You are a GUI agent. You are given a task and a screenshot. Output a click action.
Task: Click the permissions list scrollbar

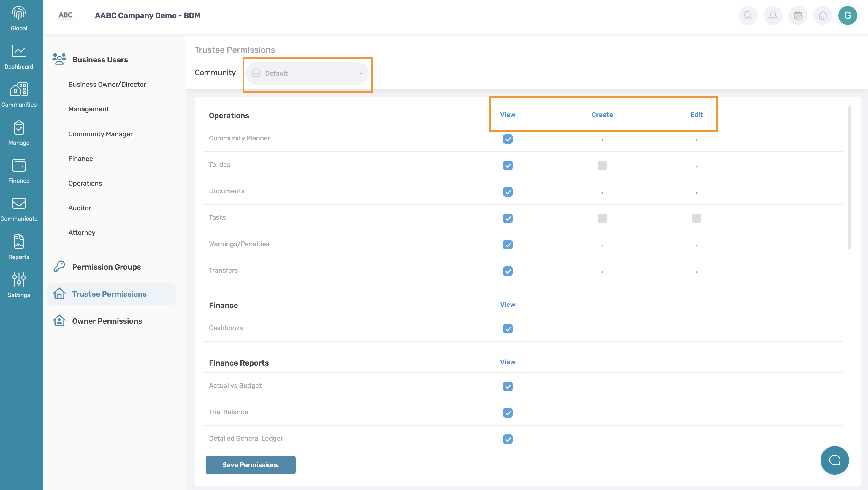[x=849, y=178]
